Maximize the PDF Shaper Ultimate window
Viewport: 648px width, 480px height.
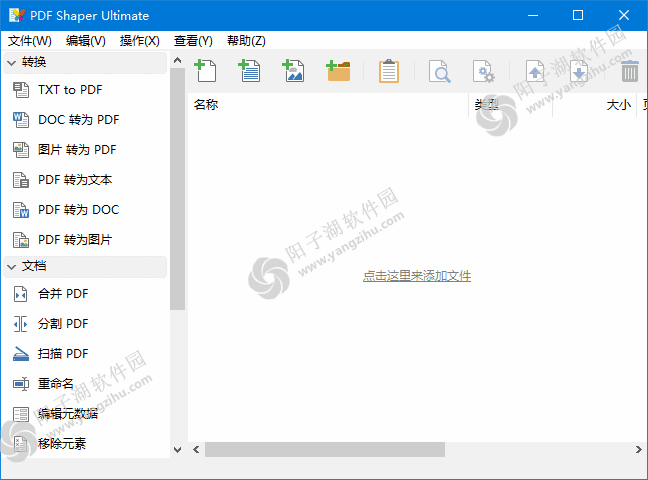pyautogui.click(x=578, y=15)
